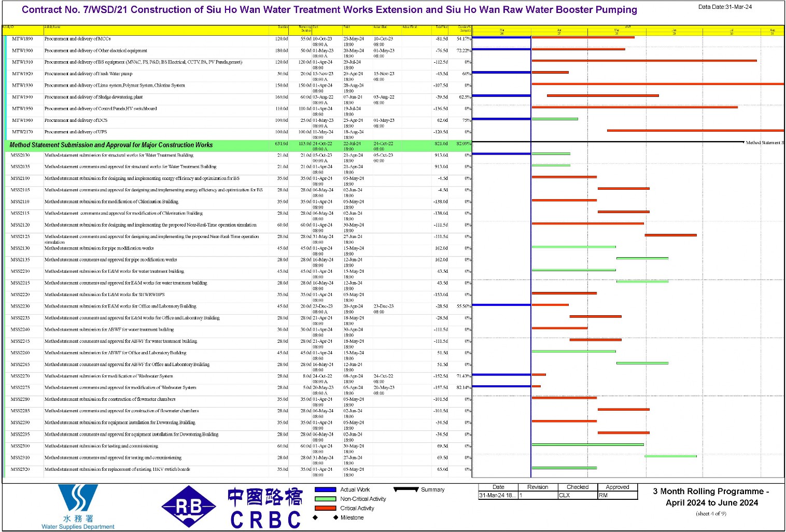
Task: Click finish date 29-Jul-24 in MTW1910 row
Action: click(x=352, y=62)
